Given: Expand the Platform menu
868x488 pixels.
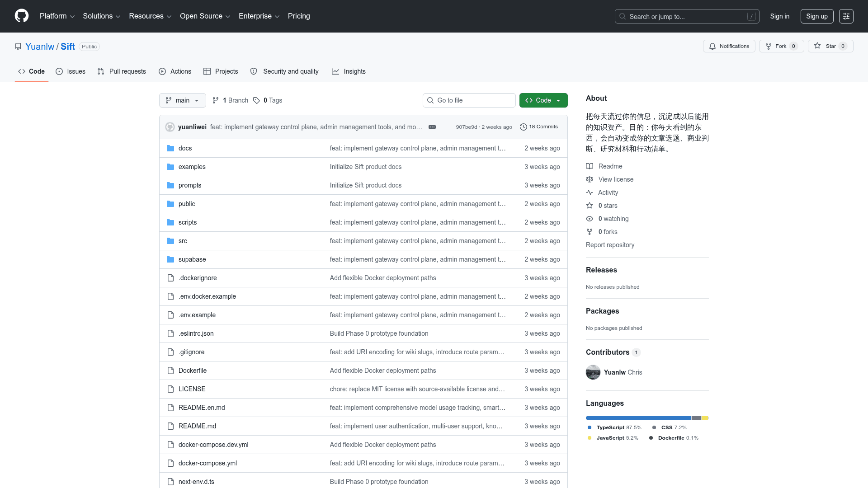Looking at the screenshot, I should pos(57,16).
